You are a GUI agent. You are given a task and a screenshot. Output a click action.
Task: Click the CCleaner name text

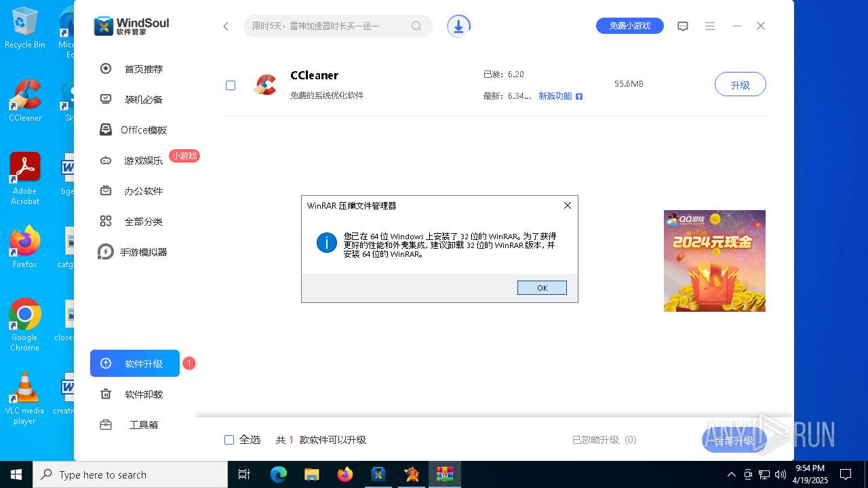pos(315,75)
